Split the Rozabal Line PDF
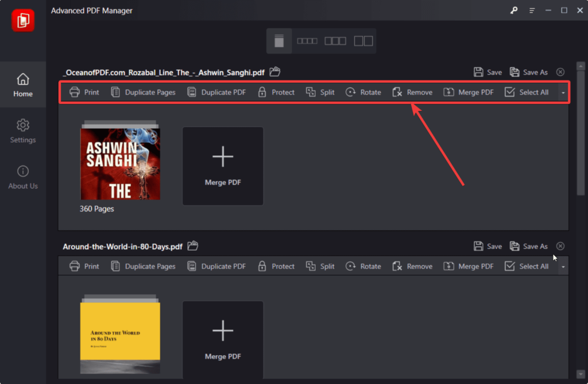588x384 pixels. [x=320, y=93]
